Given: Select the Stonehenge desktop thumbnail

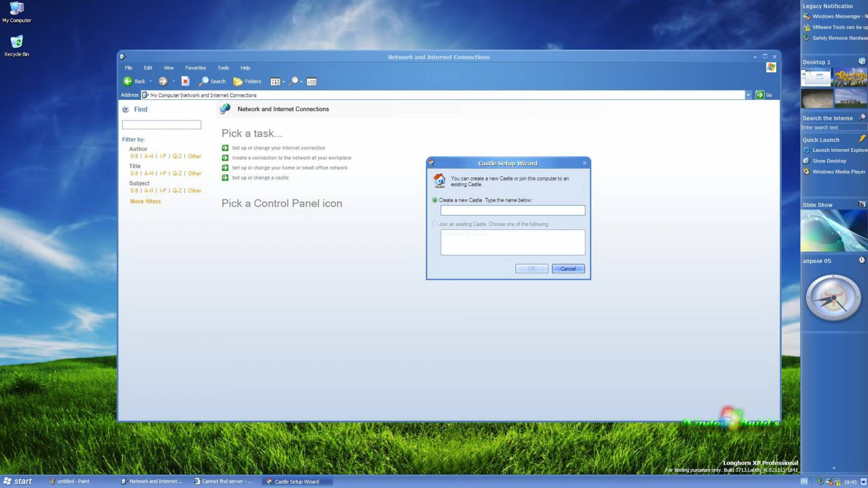Looking at the screenshot, I should pos(851,98).
